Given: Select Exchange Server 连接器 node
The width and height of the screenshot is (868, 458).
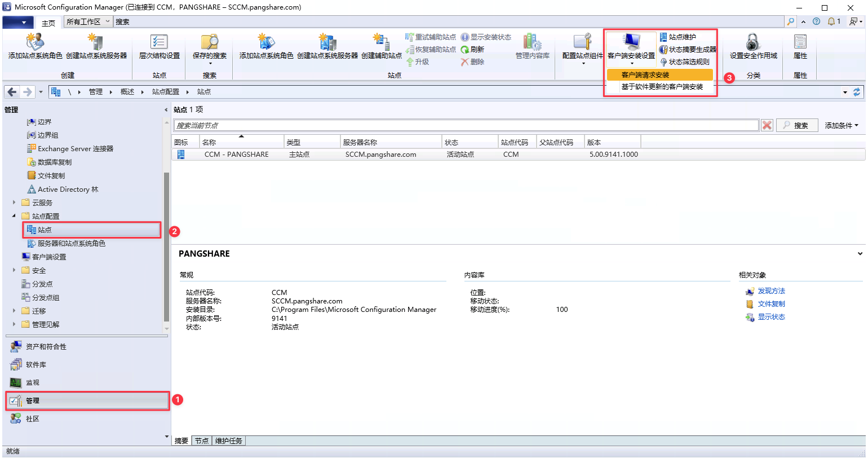Looking at the screenshot, I should click(70, 148).
